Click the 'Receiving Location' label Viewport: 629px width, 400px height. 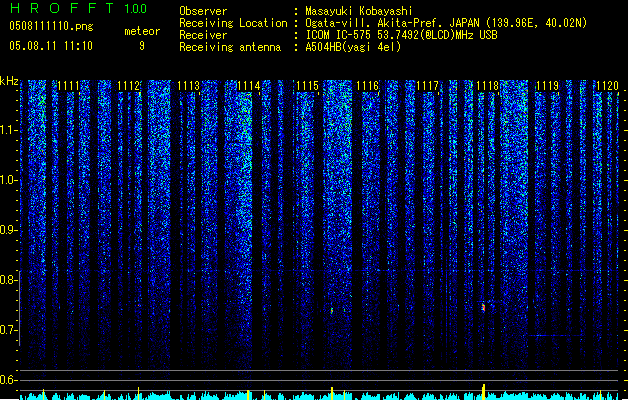(x=233, y=23)
